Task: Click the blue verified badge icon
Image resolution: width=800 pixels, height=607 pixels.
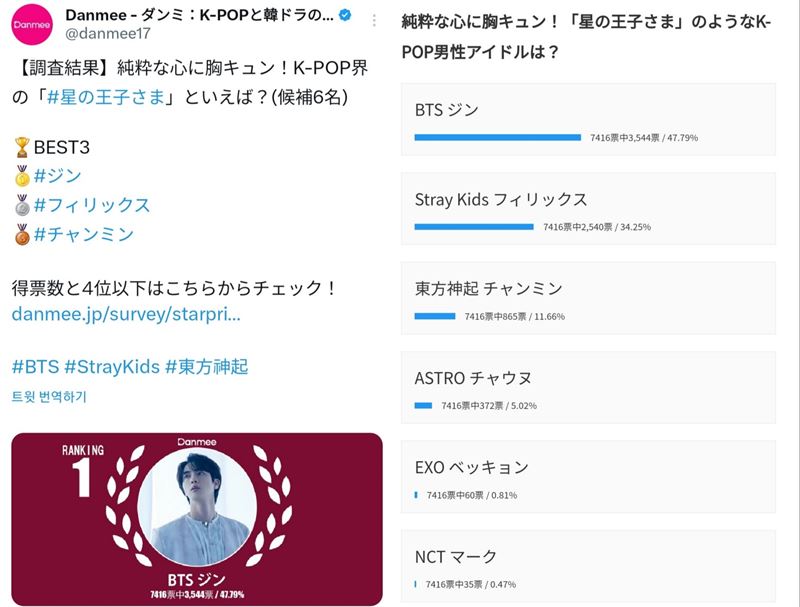Action: (345, 15)
